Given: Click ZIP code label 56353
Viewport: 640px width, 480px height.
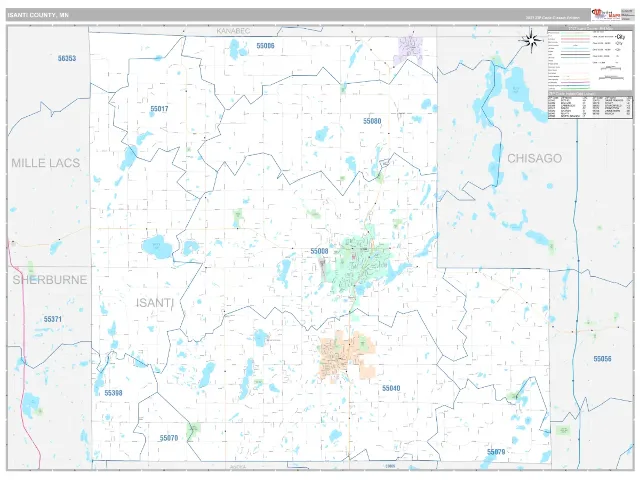Looking at the screenshot, I should pos(67,58).
